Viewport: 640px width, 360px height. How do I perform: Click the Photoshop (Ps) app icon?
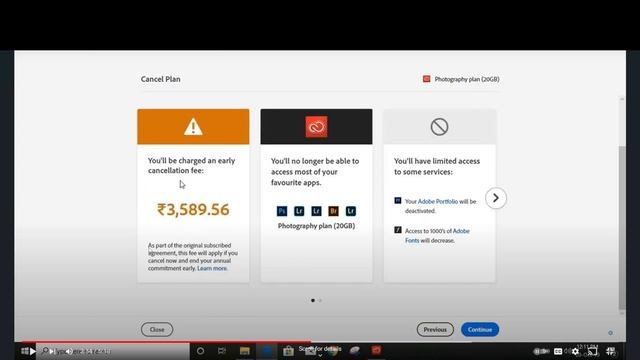[282, 211]
